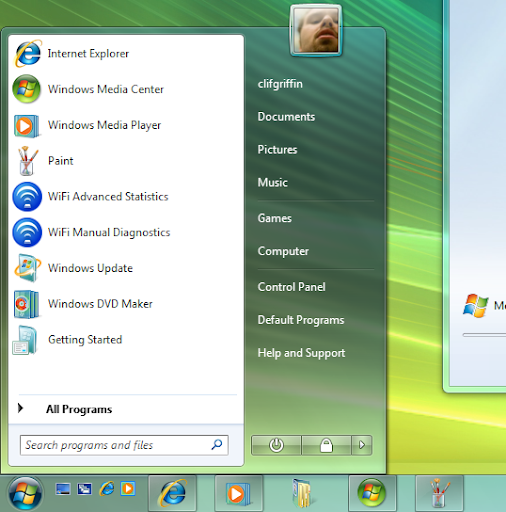
Task: Click Getting Started text label
Action: click(85, 340)
